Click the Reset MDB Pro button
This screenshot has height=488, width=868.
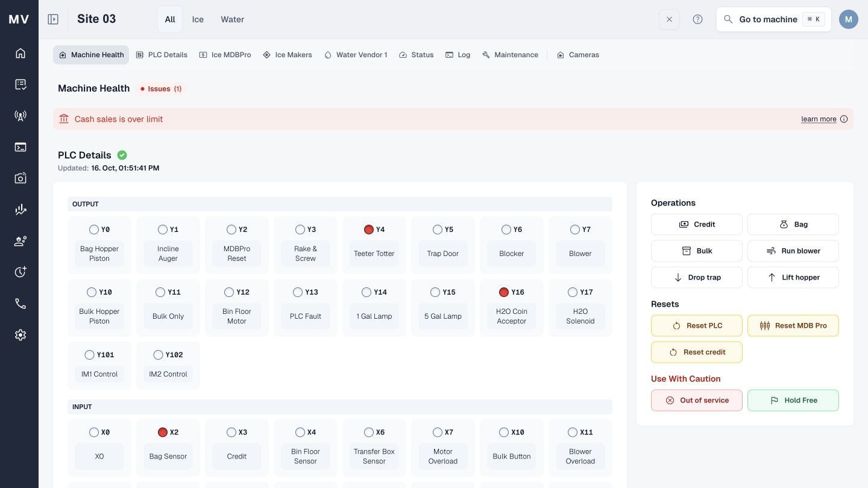[x=793, y=325]
